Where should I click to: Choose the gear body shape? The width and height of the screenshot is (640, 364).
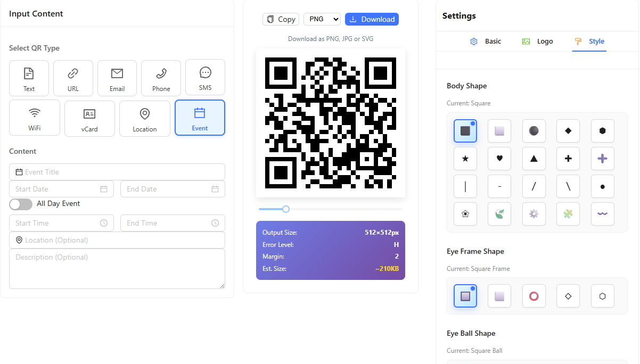click(534, 214)
